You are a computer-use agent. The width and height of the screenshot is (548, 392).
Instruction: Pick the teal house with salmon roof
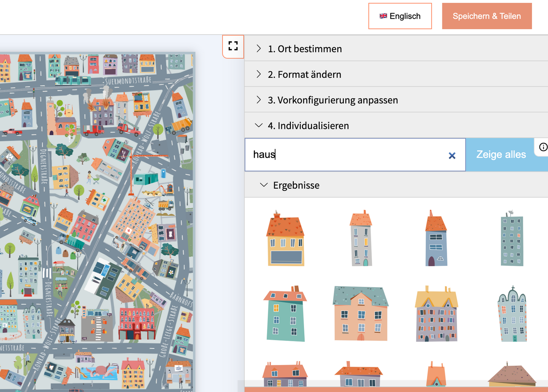285,314
